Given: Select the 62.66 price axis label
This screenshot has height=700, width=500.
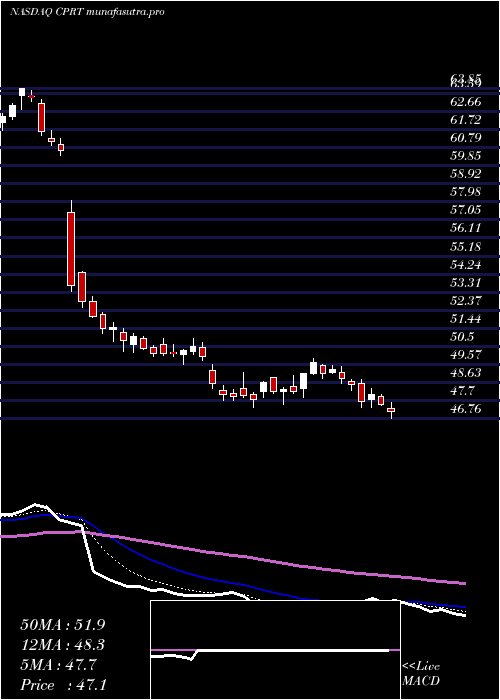Looking at the screenshot, I should pos(466,102).
